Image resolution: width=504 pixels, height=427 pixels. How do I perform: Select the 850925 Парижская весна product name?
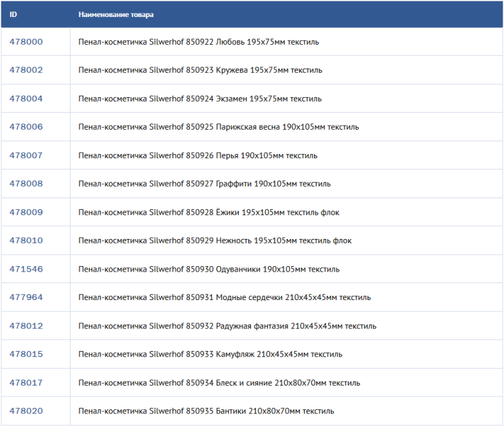click(x=218, y=127)
